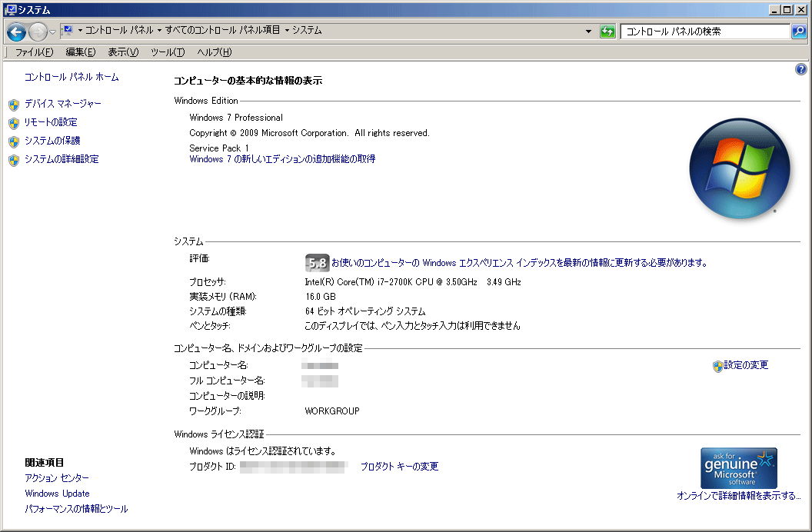Click the Windows 7 Professional edition text
The height and width of the screenshot is (532, 812).
236,118
